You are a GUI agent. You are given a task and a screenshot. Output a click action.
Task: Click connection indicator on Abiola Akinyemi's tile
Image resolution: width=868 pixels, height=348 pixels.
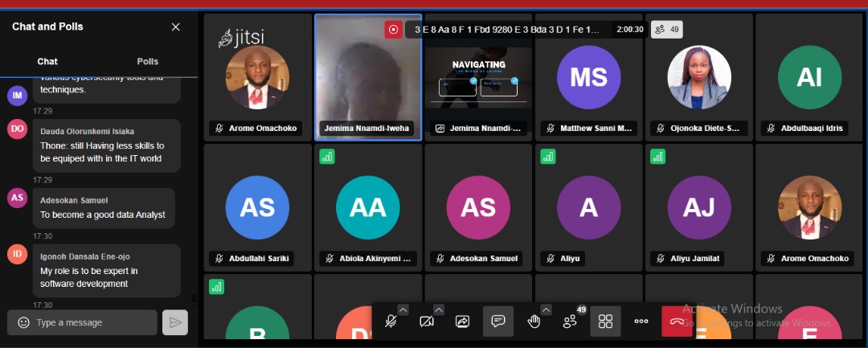click(327, 157)
